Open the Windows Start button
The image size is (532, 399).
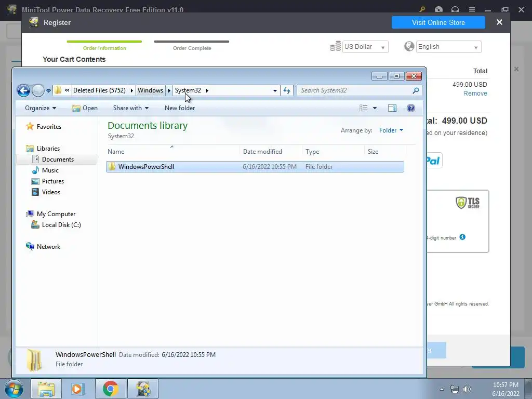pos(14,389)
